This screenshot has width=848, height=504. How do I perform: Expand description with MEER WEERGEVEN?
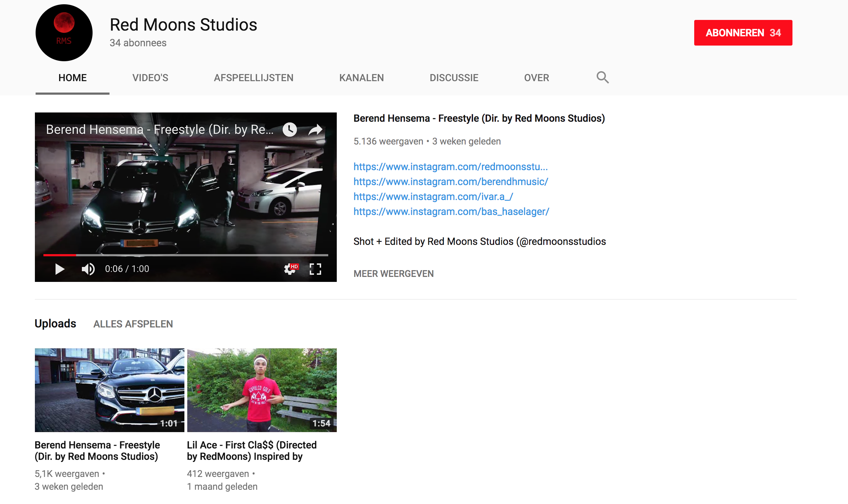[x=393, y=274]
